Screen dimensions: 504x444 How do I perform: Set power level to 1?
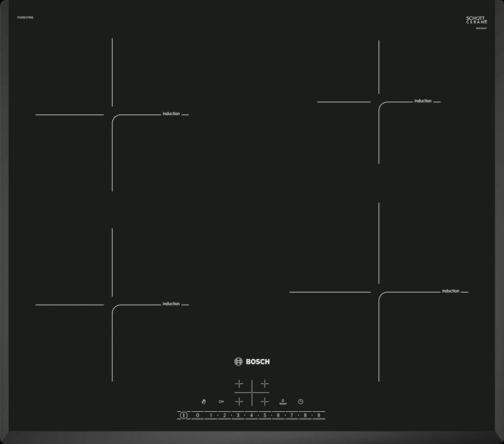pos(211,415)
